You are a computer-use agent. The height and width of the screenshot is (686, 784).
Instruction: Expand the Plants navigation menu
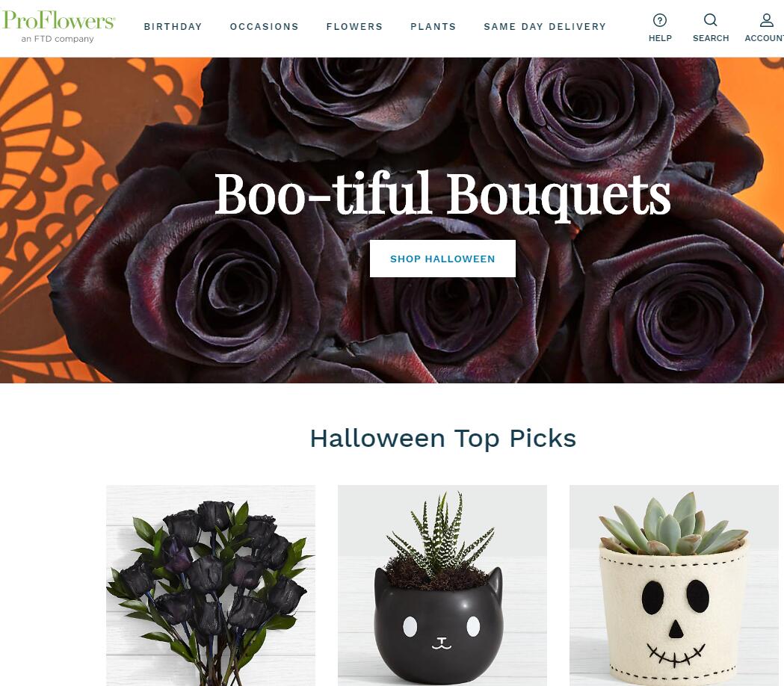click(x=433, y=26)
